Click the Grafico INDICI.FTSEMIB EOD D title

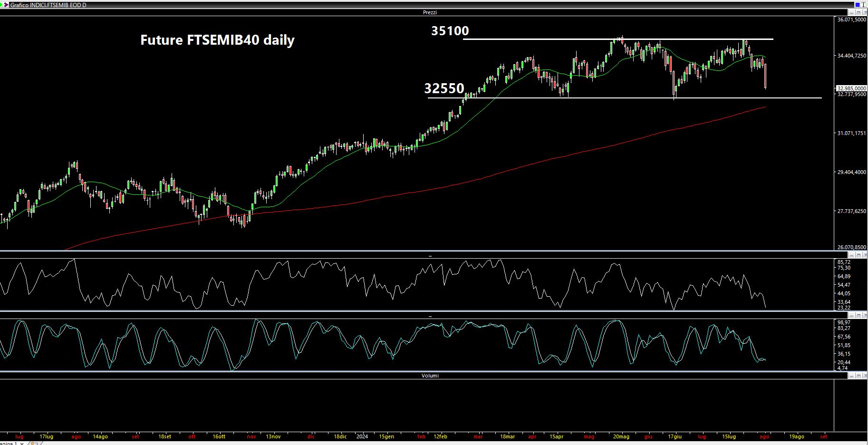tap(48, 5)
